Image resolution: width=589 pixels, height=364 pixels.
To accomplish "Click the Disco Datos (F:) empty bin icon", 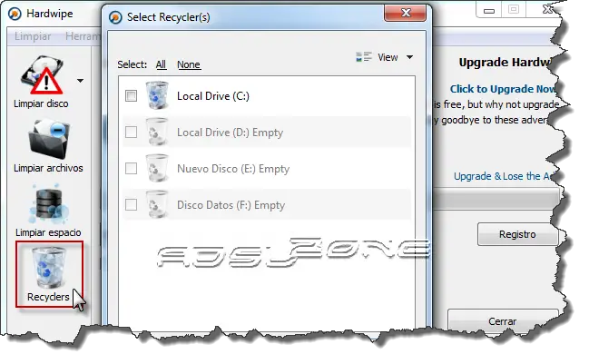I will pos(157,205).
